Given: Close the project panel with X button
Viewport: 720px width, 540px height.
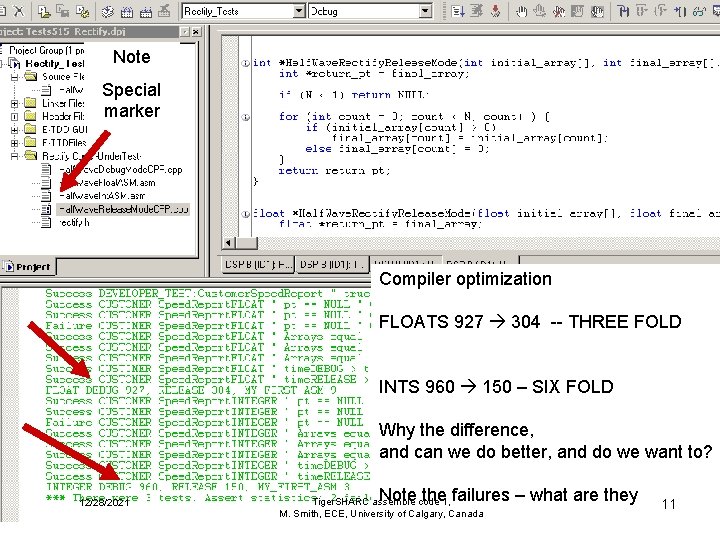Looking at the screenshot, I should tap(196, 32).
